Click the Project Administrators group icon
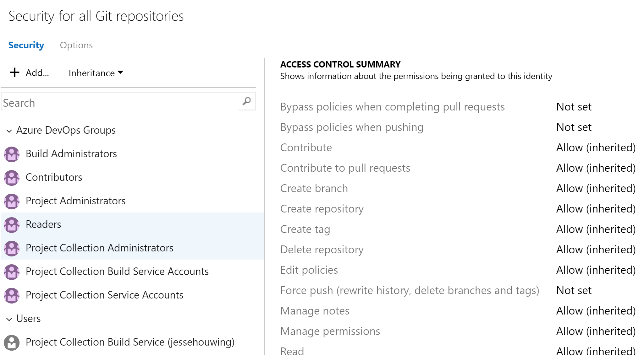Image resolution: width=644 pixels, height=355 pixels. coord(12,201)
